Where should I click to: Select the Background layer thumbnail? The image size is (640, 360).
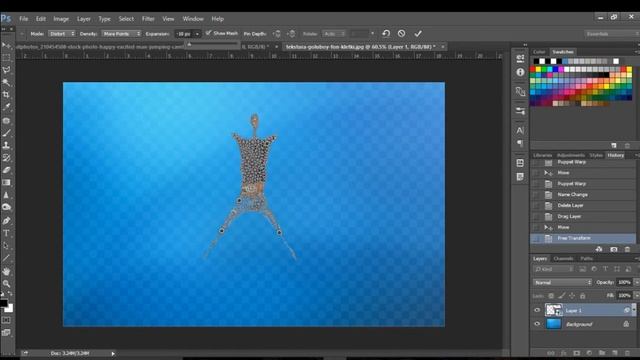(554, 324)
